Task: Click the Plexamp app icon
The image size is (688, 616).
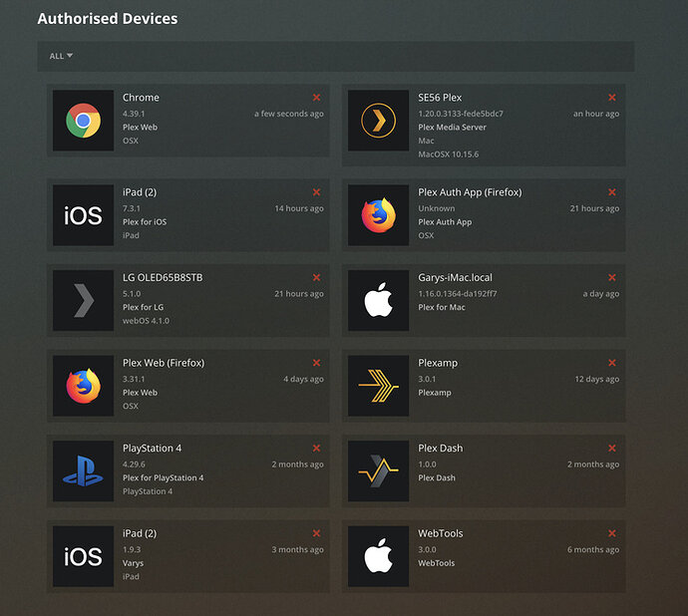Action: click(x=378, y=386)
